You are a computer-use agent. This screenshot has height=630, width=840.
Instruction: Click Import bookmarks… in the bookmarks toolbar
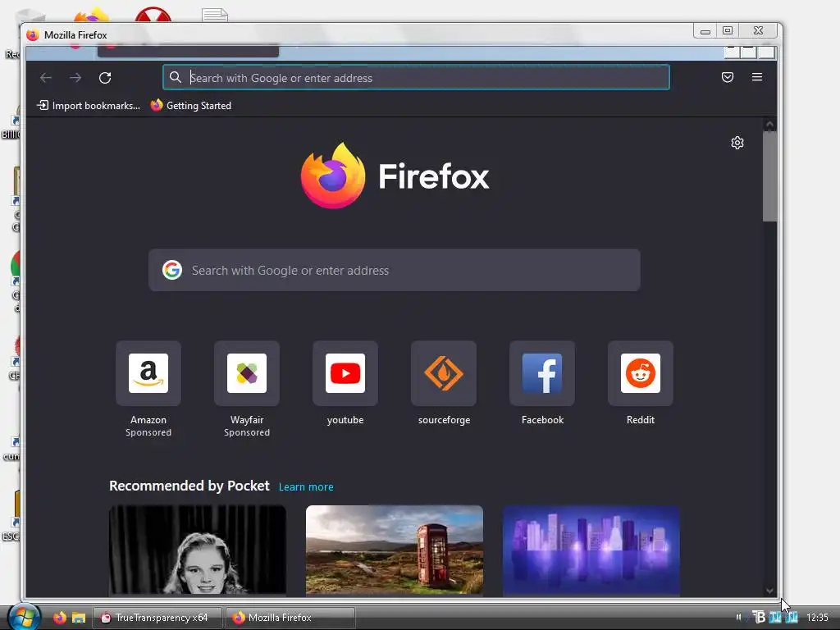pos(89,106)
